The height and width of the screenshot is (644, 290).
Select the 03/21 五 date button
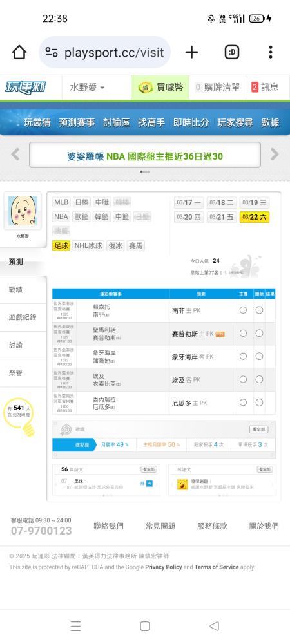(222, 217)
